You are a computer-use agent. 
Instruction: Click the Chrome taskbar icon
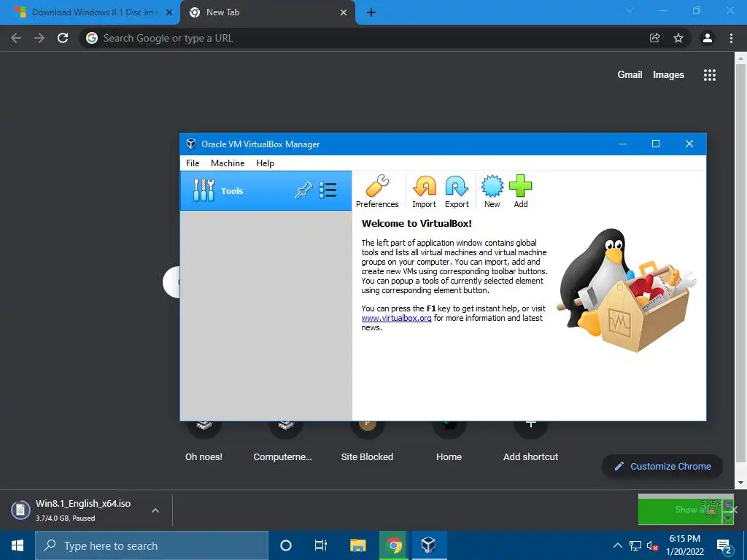point(393,545)
